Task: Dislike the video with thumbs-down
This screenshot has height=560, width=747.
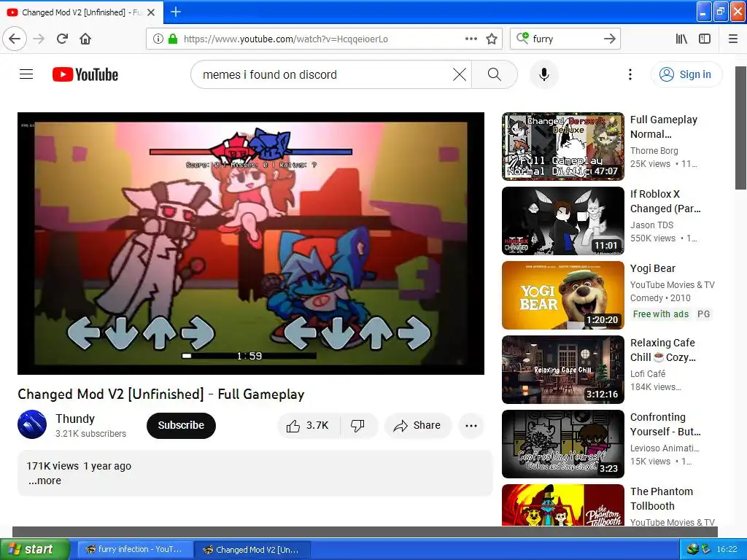Action: tap(358, 425)
